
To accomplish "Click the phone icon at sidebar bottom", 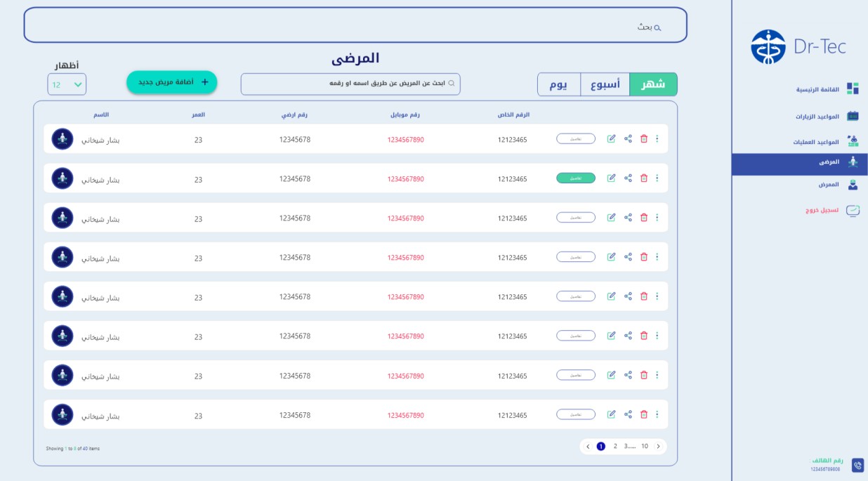I will coord(857,465).
